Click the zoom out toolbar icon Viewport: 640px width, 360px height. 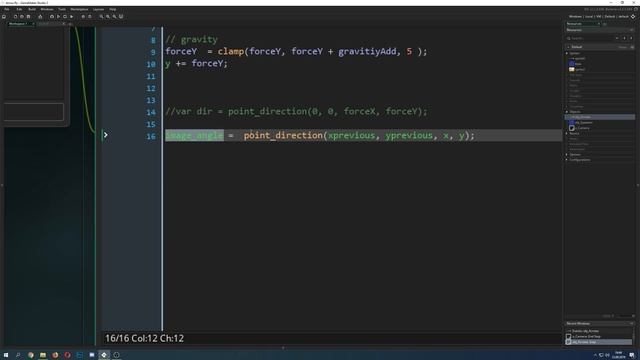[x=101, y=17]
